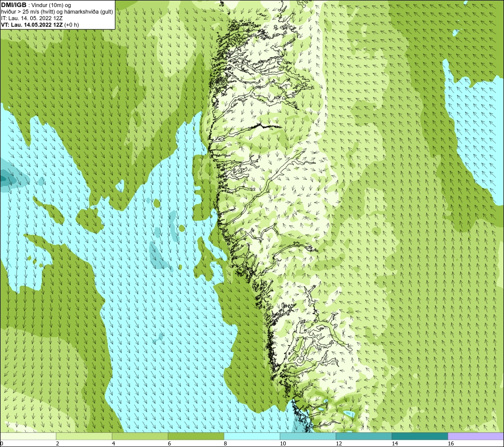Click the scale label '12'
504x447 pixels.
(x=339, y=444)
